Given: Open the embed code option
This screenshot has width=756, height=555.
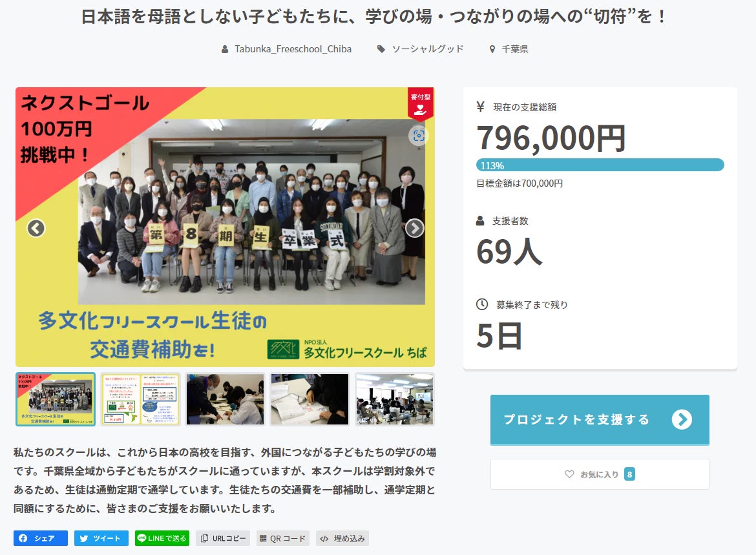Looking at the screenshot, I should [x=342, y=538].
